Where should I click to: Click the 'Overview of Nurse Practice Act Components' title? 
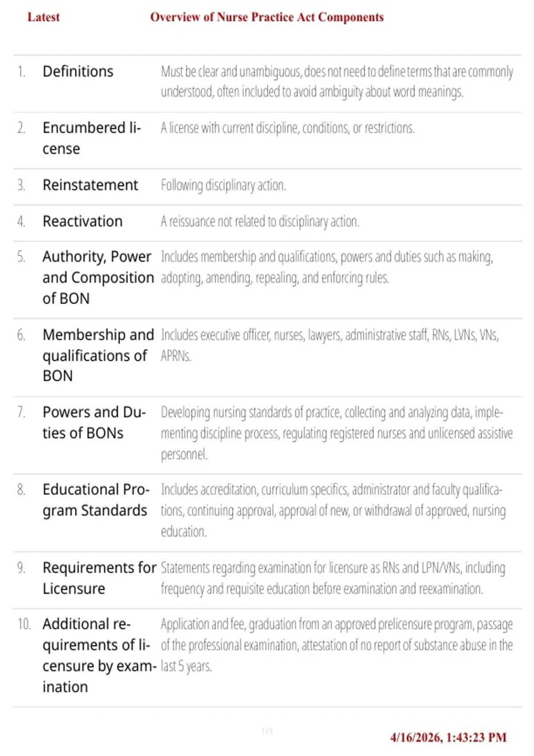pyautogui.click(x=267, y=17)
